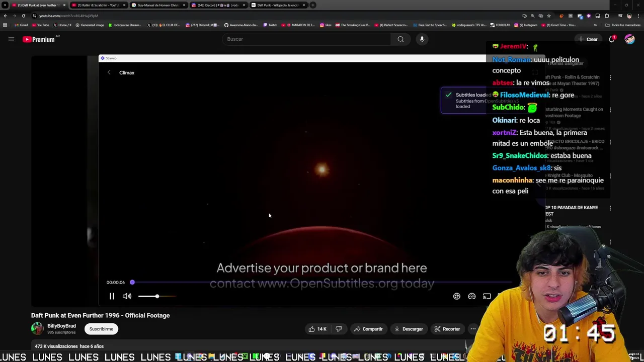Image resolution: width=644 pixels, height=362 pixels.
Task: Click the Descargar download button
Action: point(409,329)
